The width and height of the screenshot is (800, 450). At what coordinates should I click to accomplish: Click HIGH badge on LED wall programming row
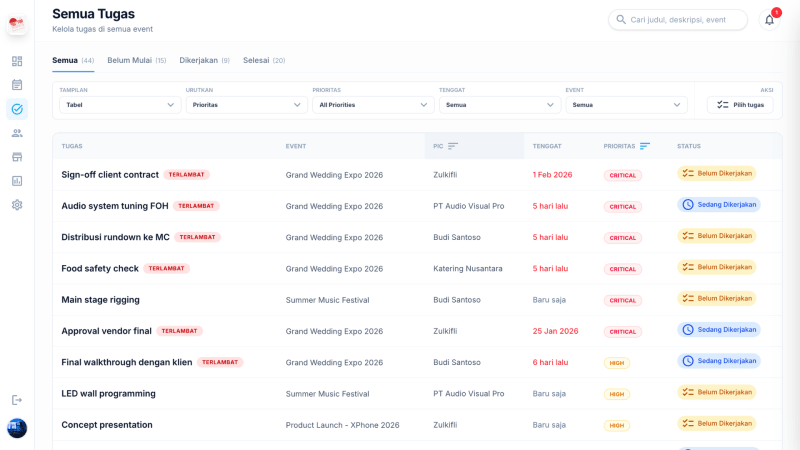[x=617, y=394]
